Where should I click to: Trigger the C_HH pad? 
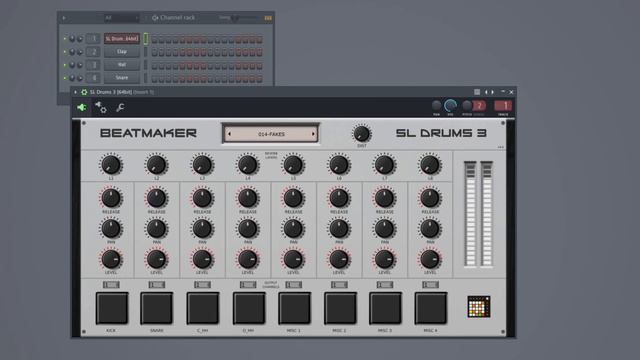point(203,308)
